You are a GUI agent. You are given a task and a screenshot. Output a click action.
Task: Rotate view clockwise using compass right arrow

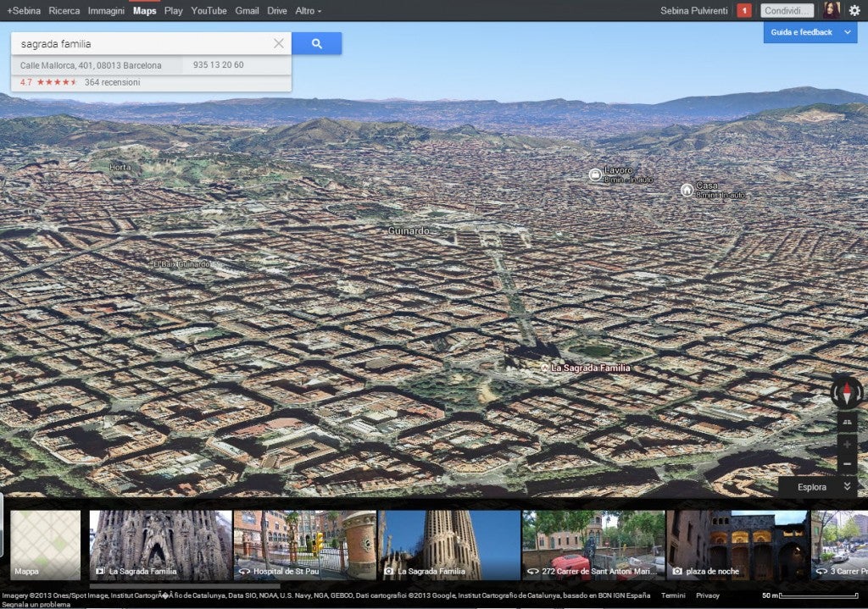click(859, 393)
